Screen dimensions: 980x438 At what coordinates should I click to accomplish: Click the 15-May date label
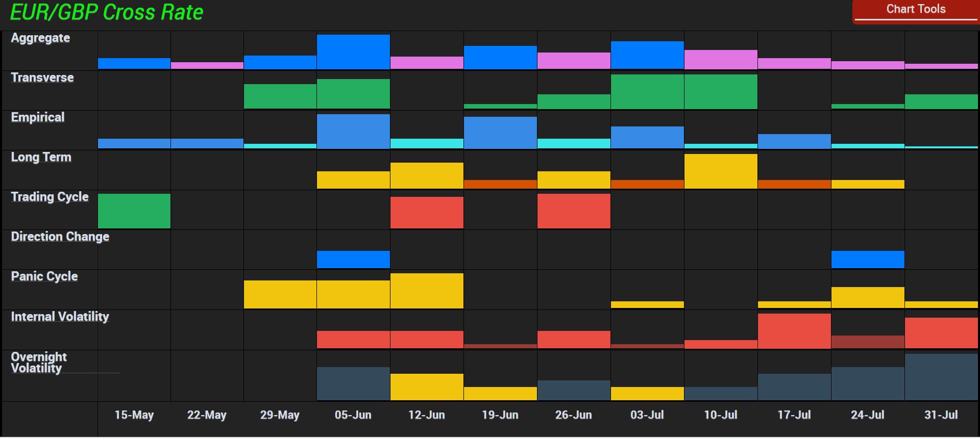click(134, 415)
